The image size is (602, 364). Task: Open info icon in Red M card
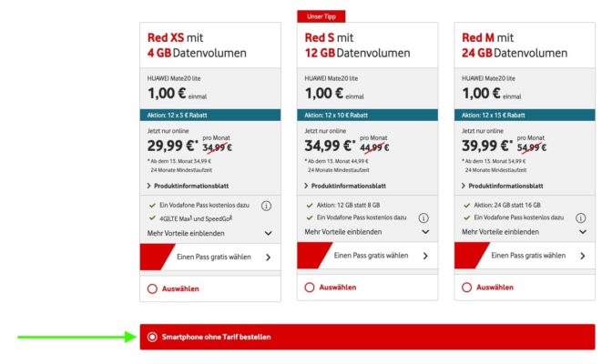[580, 218]
